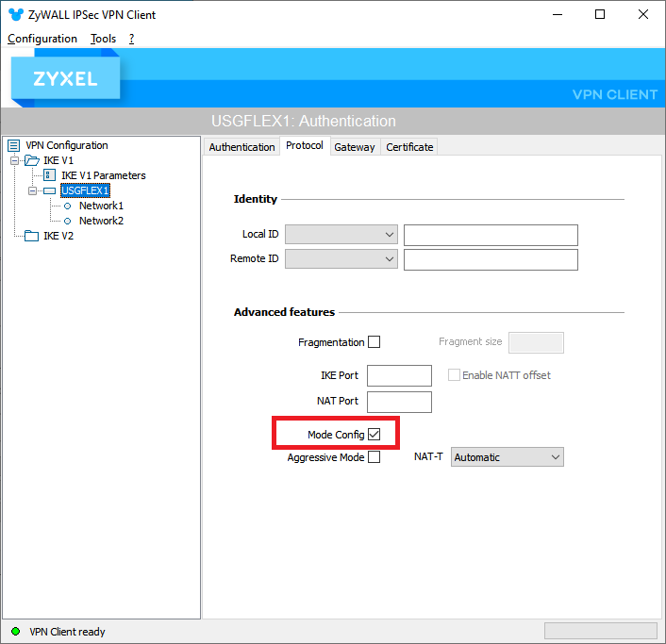Click the IKE V1 folder icon
This screenshot has width=666, height=644.
pyautogui.click(x=32, y=160)
